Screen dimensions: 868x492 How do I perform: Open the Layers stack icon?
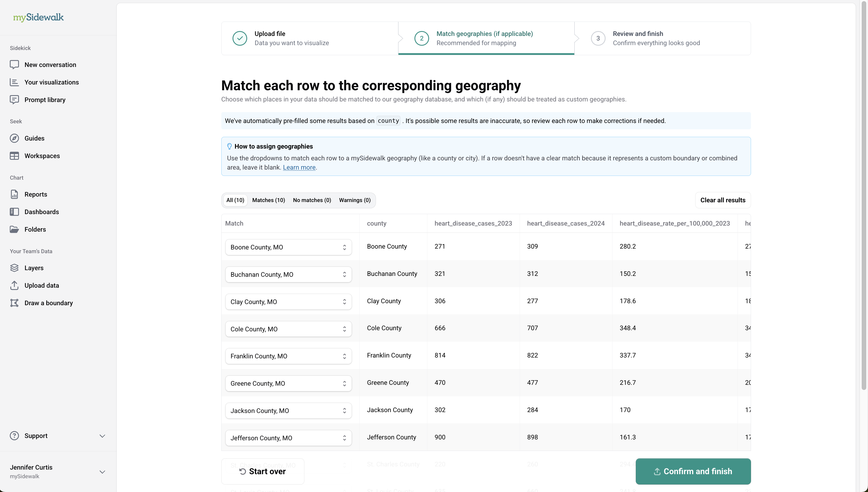tap(14, 268)
